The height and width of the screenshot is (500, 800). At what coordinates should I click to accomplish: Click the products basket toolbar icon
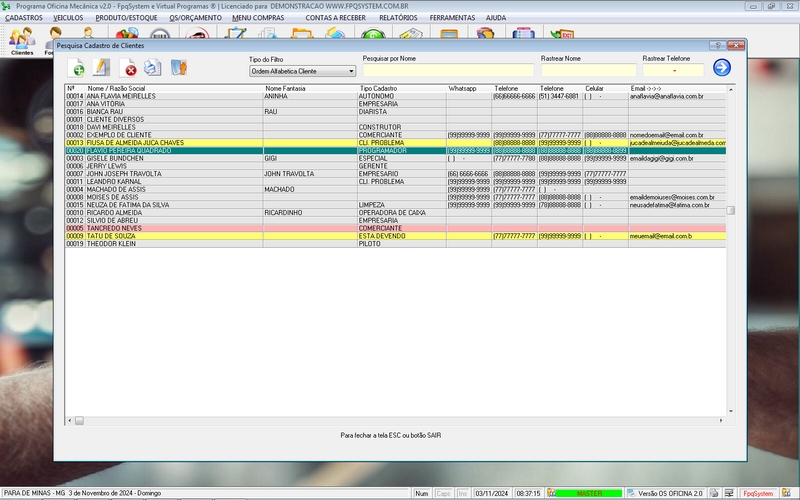(127, 33)
